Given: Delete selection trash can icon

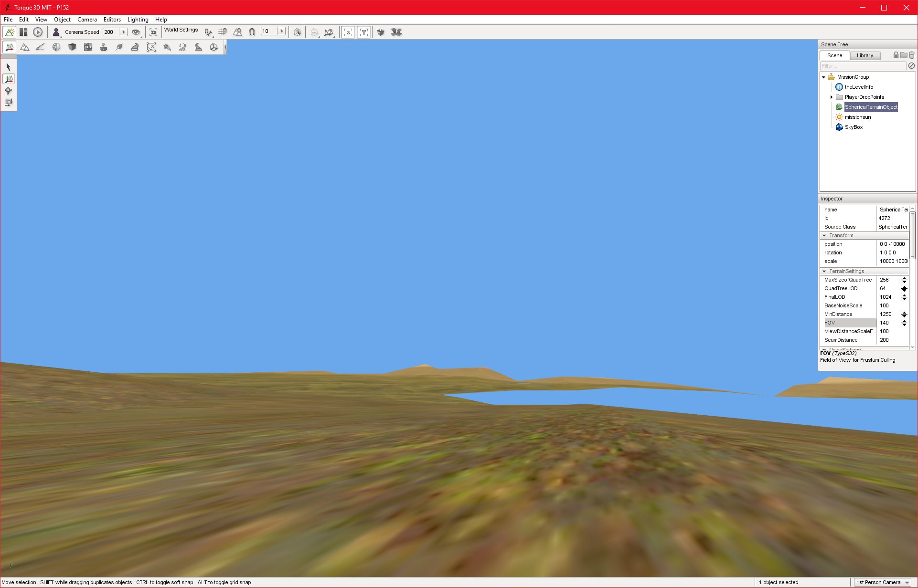Looking at the screenshot, I should click(x=912, y=55).
